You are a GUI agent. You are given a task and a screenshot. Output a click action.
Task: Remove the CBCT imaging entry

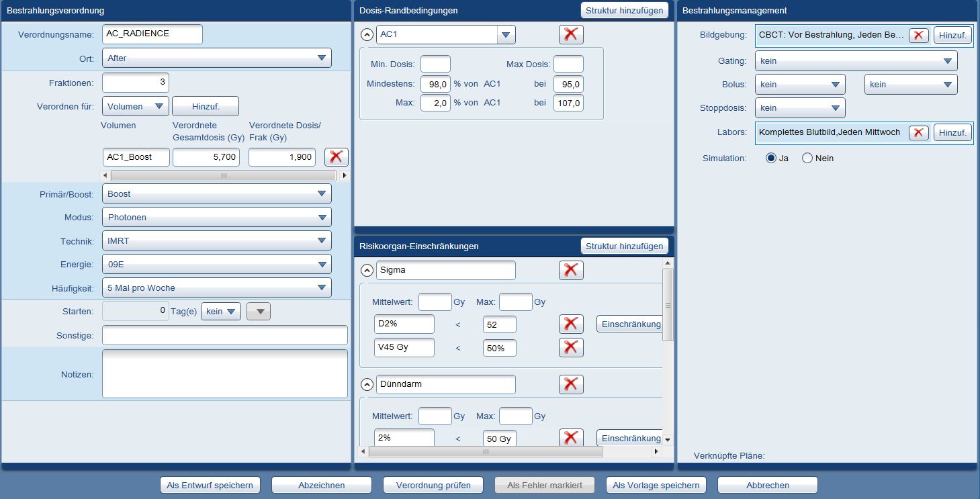coord(919,36)
